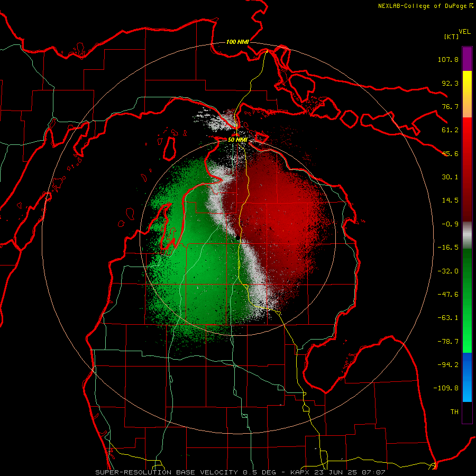Click the 50 NMI range ring label
Image resolution: width=476 pixels, height=476 pixels.
click(237, 140)
